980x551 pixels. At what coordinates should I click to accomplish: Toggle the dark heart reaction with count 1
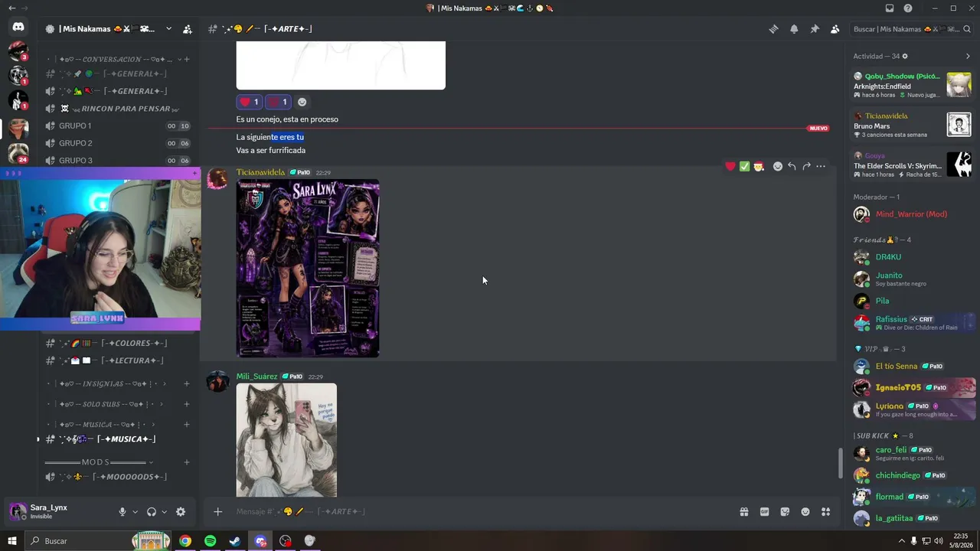coord(278,102)
